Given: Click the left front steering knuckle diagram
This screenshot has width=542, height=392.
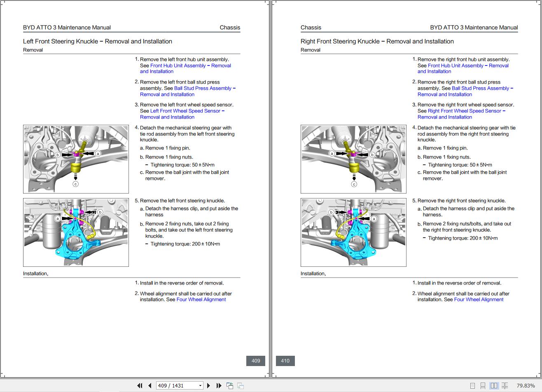Looking at the screenshot, I should (x=76, y=232).
